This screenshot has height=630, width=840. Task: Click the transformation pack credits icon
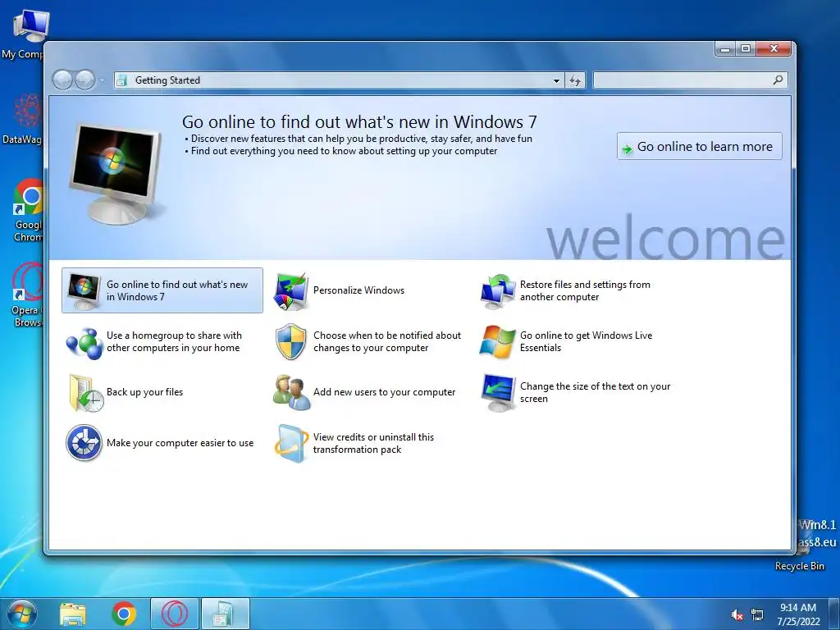(x=291, y=444)
